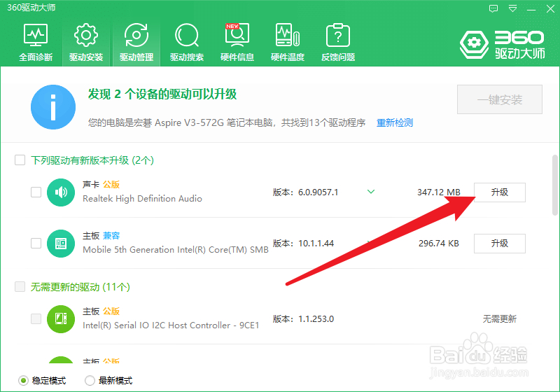This screenshot has width=560, height=392.
Task: Click Realtek High Definition Audio text
Action: click(143, 199)
